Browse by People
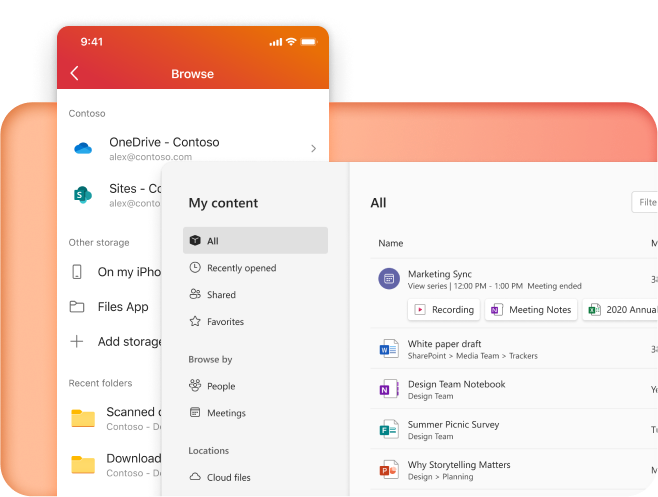This screenshot has width=658, height=497. pos(221,386)
